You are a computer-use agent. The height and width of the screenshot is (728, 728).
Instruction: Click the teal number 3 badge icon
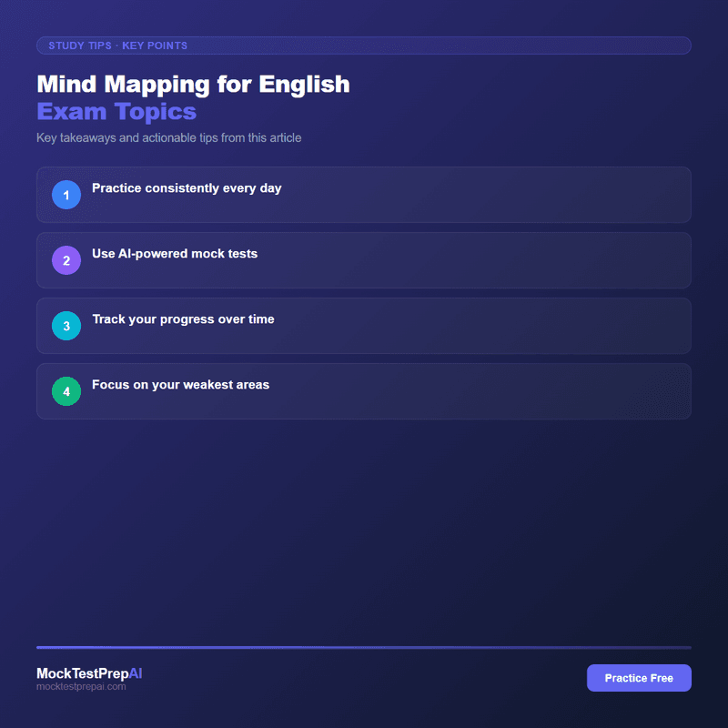click(66, 326)
